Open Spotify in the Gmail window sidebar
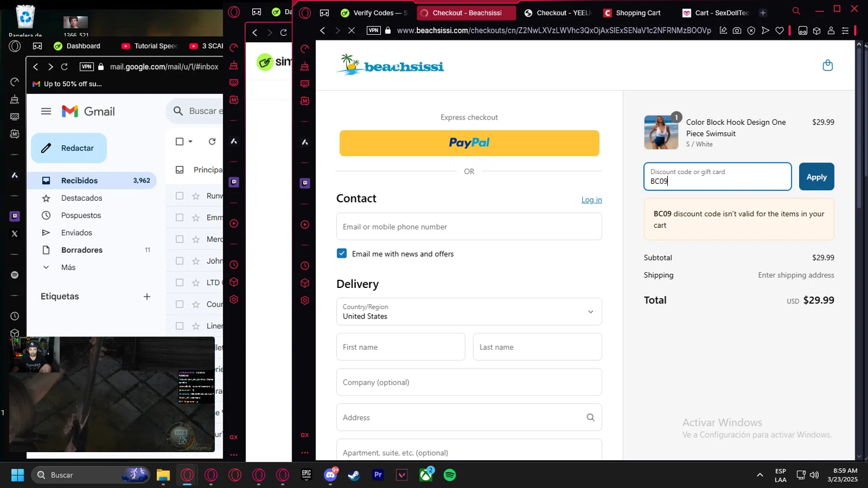The width and height of the screenshot is (868, 488). 14,275
